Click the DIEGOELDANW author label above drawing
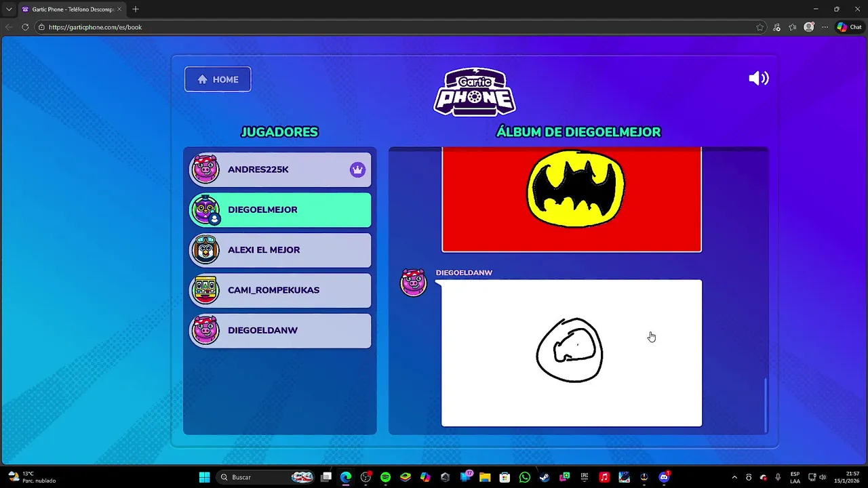The image size is (868, 488). click(x=464, y=272)
